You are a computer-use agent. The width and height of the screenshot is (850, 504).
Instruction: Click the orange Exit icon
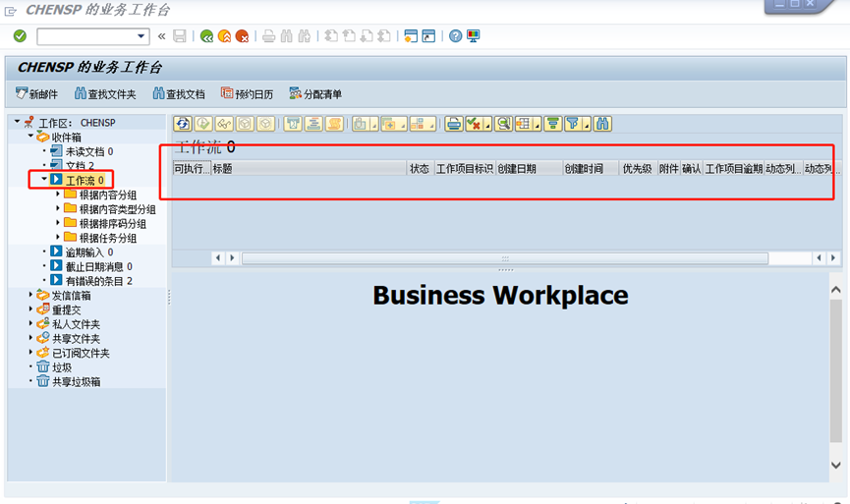pyautogui.click(x=224, y=36)
